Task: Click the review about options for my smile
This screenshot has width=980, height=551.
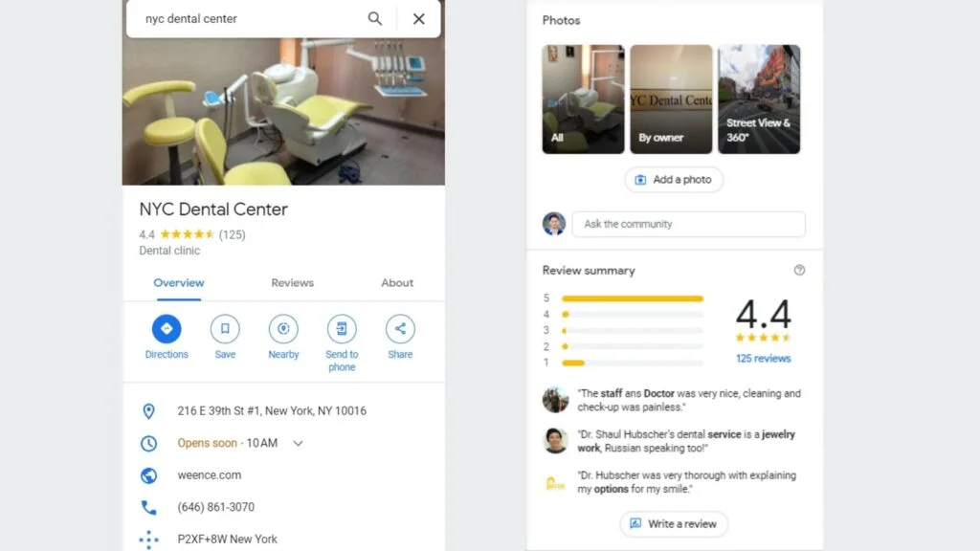Action: [687, 482]
